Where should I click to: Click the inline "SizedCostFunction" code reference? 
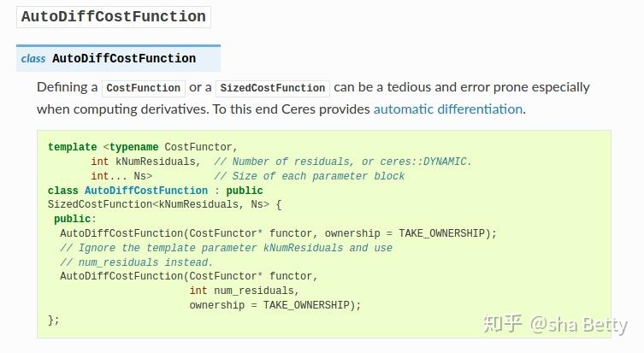pyautogui.click(x=272, y=88)
